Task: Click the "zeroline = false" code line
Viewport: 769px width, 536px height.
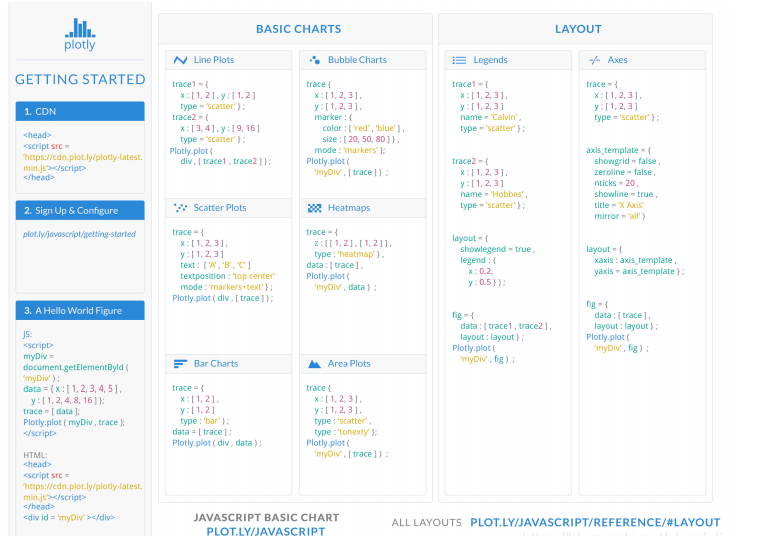Action: coord(625,172)
